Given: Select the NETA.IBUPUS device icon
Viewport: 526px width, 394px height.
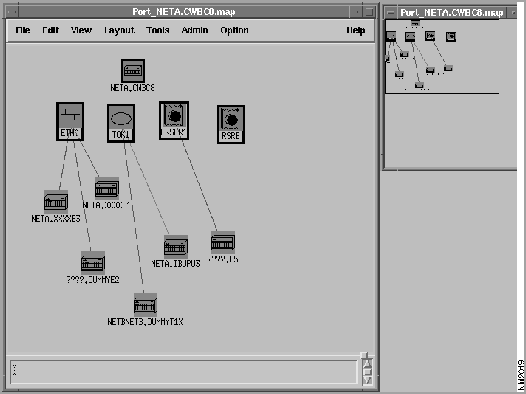Looking at the screenshot, I should (x=176, y=246).
